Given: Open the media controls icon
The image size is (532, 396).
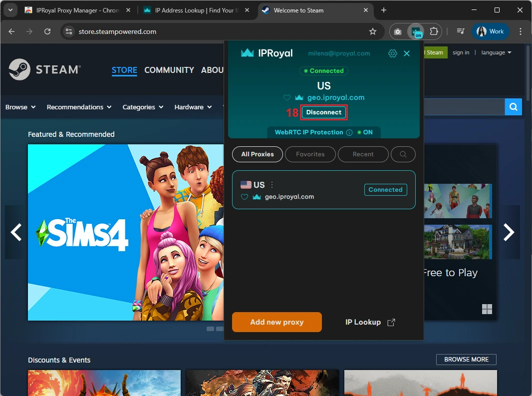Looking at the screenshot, I should coord(461,31).
